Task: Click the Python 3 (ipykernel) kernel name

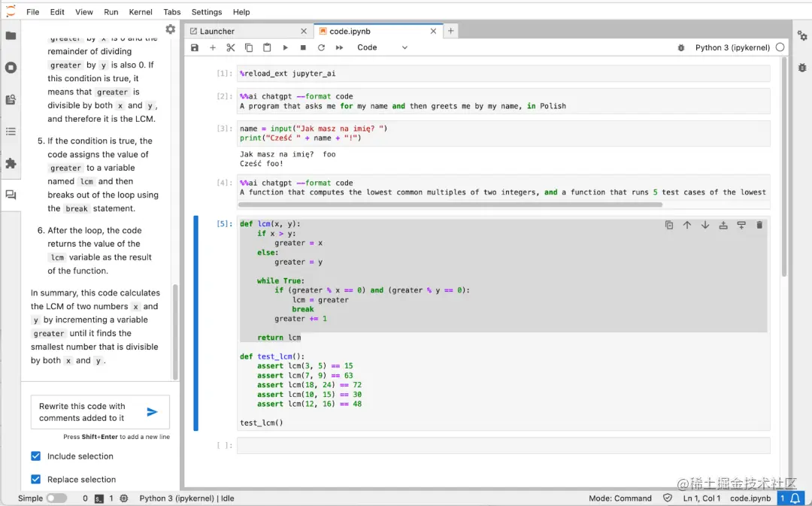Action: coord(732,47)
